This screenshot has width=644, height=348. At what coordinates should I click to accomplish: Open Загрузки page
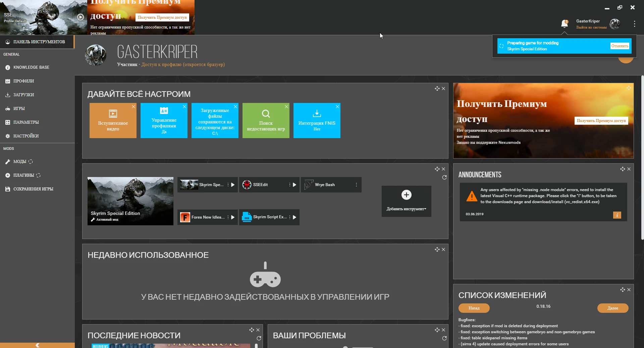[37, 95]
